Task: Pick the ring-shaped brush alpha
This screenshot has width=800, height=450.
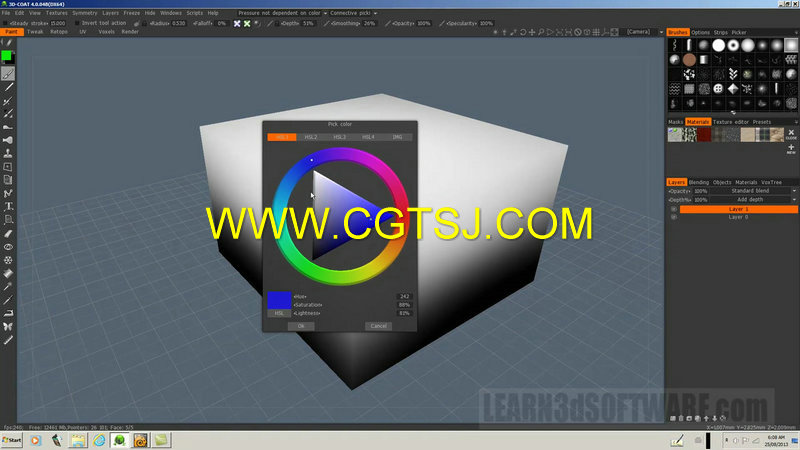Action: pos(733,45)
